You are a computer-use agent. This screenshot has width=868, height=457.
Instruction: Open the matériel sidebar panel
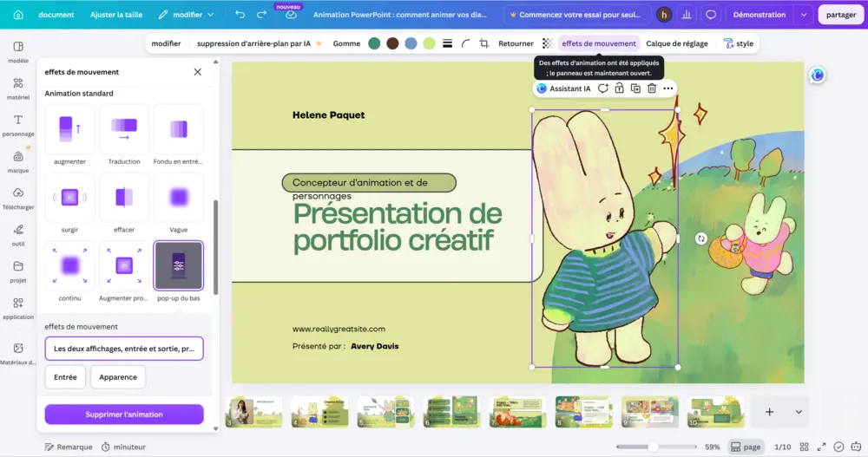pos(18,88)
